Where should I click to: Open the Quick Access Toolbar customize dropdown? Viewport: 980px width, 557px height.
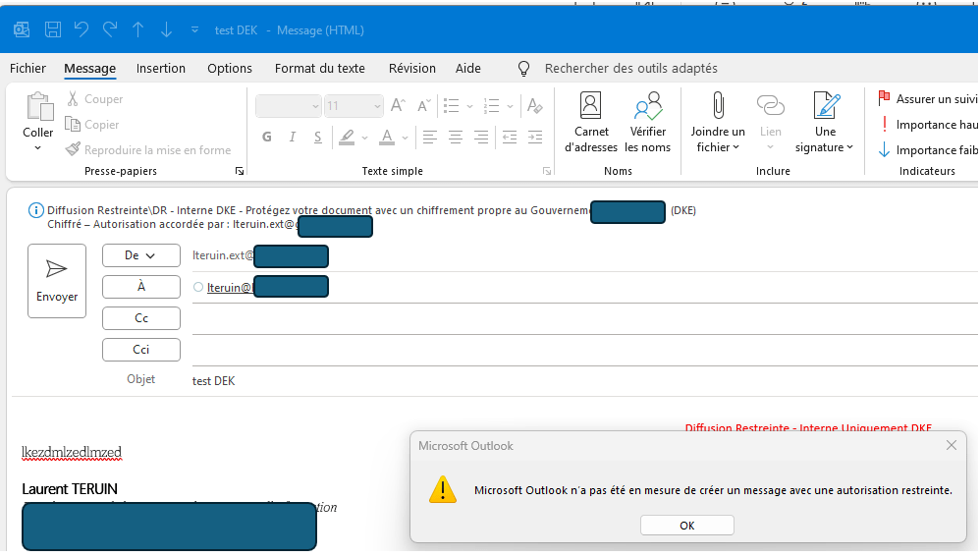pyautogui.click(x=194, y=30)
